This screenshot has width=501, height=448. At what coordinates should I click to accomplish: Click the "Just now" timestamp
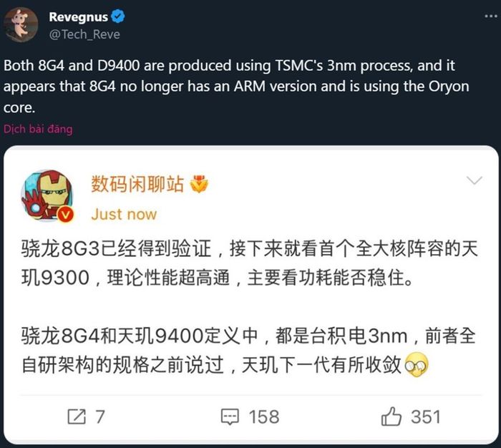124,215
